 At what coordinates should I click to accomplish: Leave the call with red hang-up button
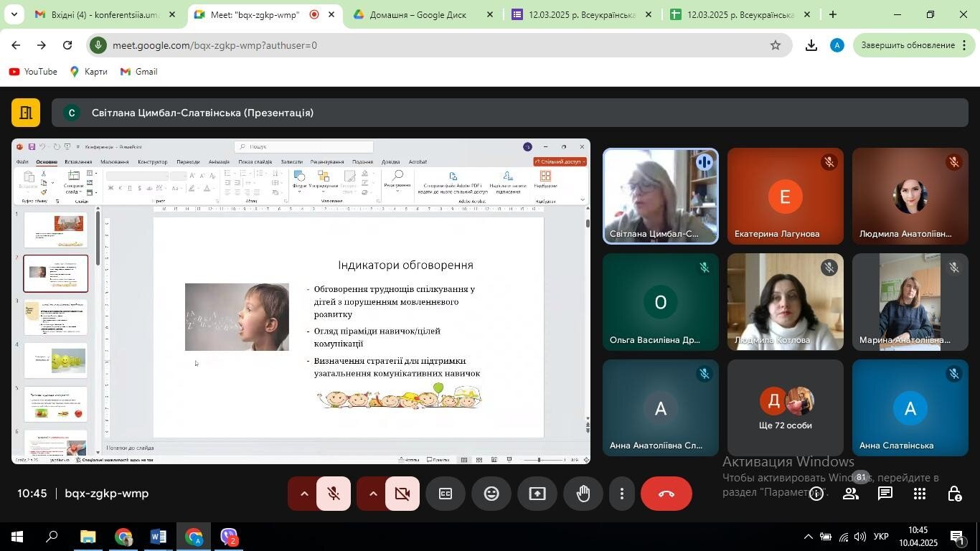pos(666,494)
